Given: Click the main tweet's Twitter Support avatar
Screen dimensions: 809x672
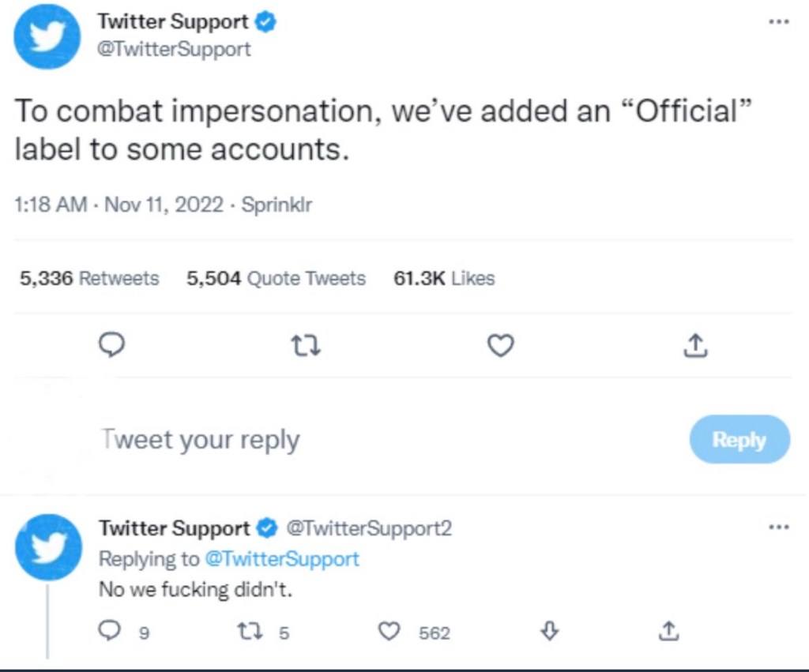Looking at the screenshot, I should (47, 37).
